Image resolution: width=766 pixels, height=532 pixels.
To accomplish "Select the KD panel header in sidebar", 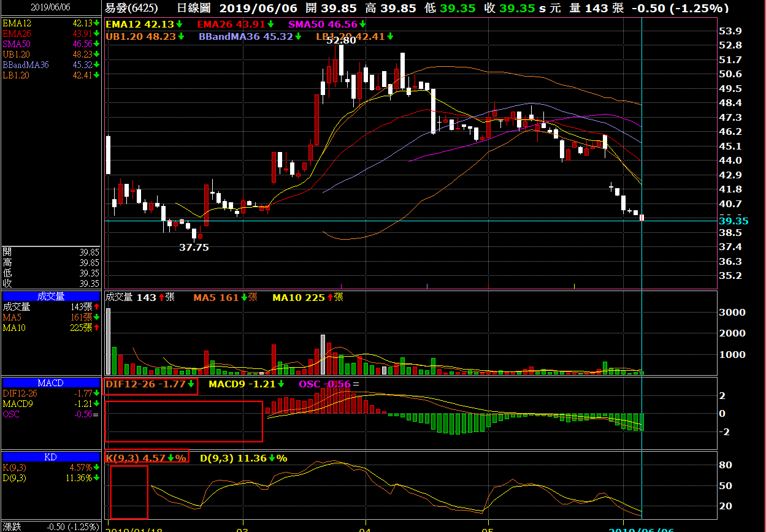I will tap(50, 457).
